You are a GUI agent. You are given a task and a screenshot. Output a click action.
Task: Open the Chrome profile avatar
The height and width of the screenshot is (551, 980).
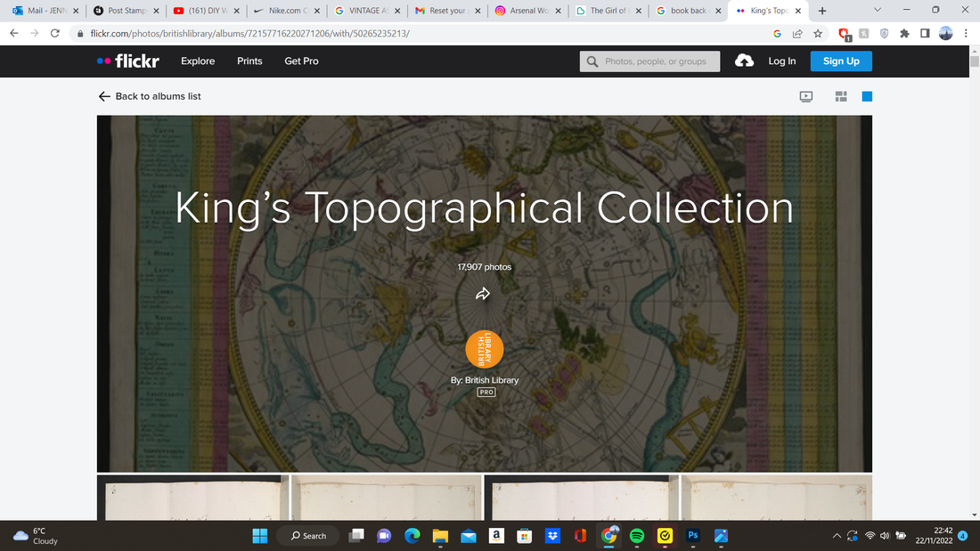[x=945, y=34]
